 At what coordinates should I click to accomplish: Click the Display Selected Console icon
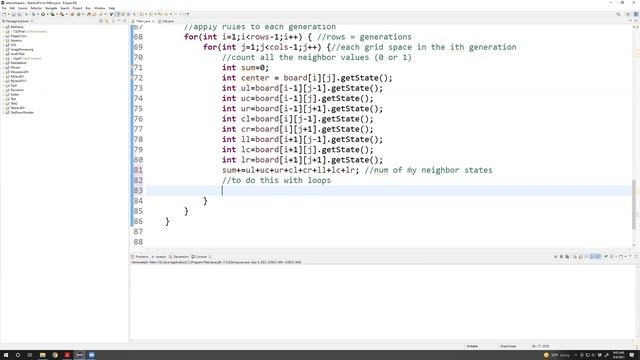click(x=611, y=256)
